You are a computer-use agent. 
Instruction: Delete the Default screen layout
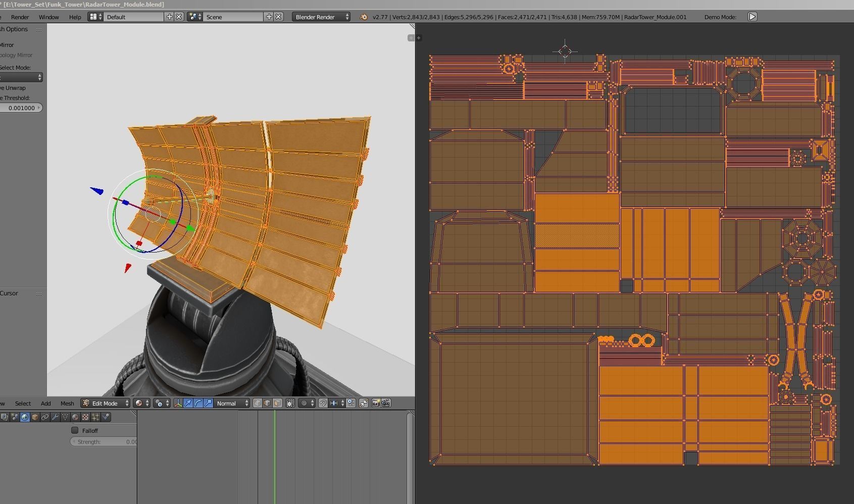[179, 17]
